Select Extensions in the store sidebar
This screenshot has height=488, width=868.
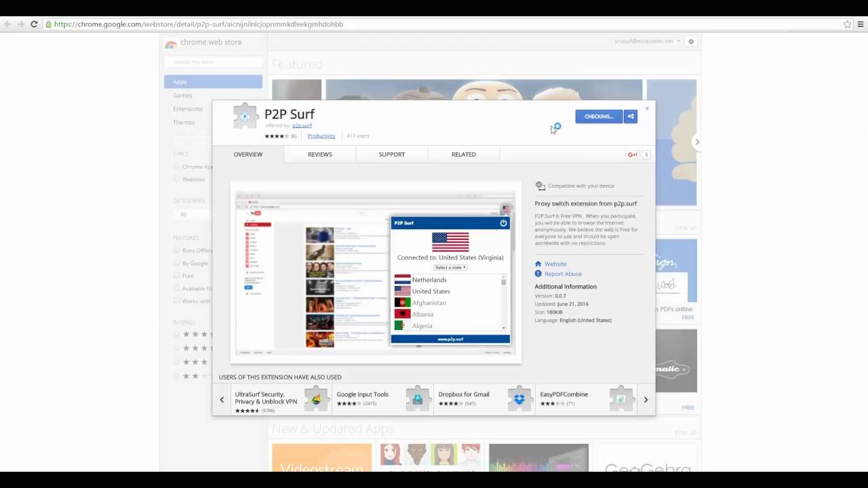[188, 109]
